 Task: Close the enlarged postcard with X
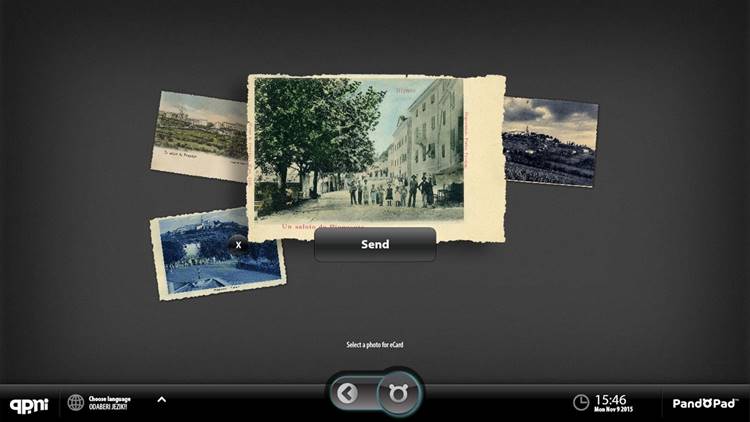coord(238,244)
